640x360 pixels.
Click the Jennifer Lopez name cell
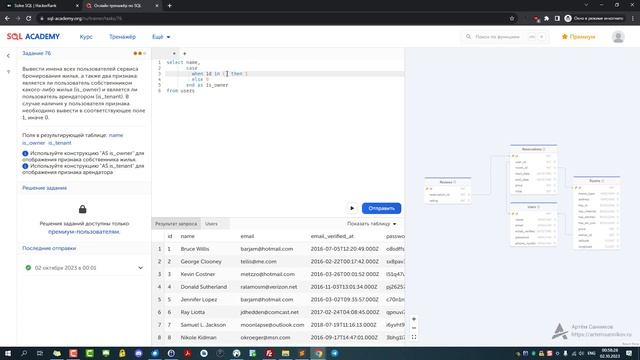tap(200, 299)
